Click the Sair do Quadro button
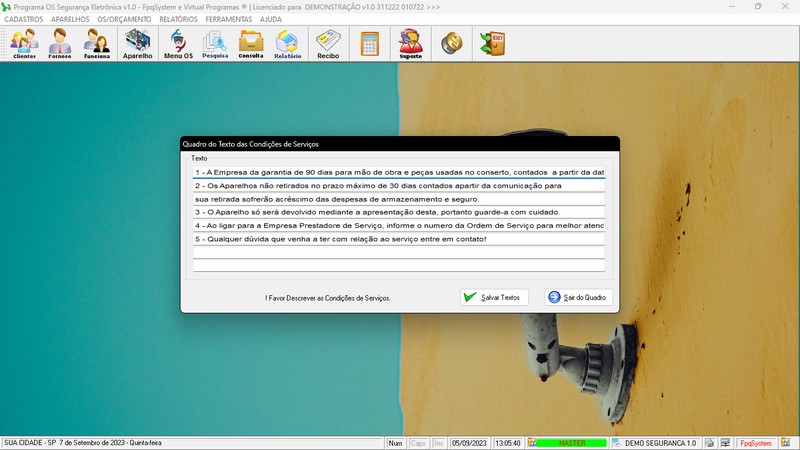800x450 pixels. [x=578, y=297]
